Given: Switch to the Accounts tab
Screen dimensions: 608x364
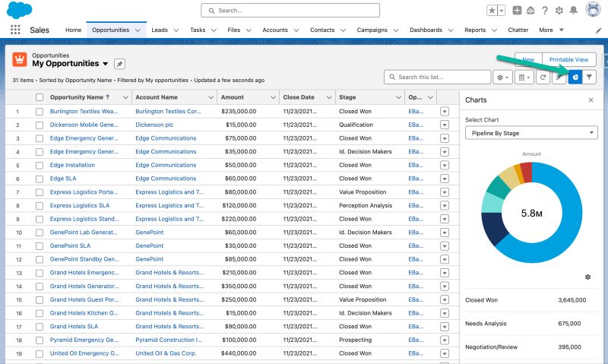Looking at the screenshot, I should pos(275,30).
